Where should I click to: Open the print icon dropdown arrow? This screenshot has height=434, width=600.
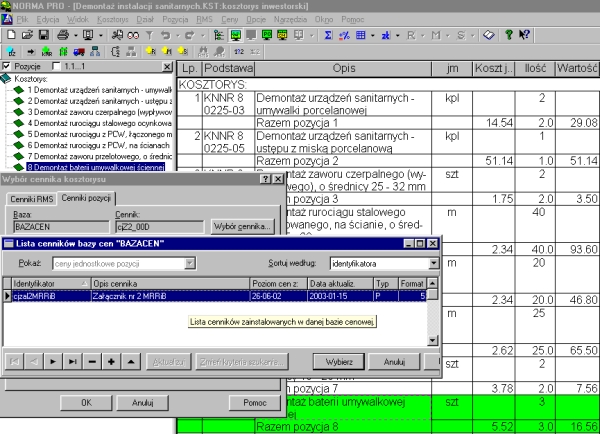pos(76,34)
